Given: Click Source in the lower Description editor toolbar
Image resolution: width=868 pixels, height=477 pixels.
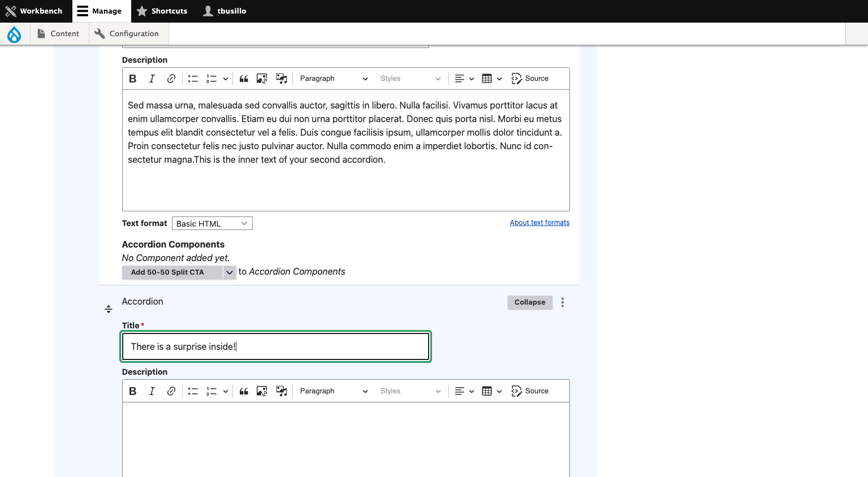Looking at the screenshot, I should coord(530,391).
